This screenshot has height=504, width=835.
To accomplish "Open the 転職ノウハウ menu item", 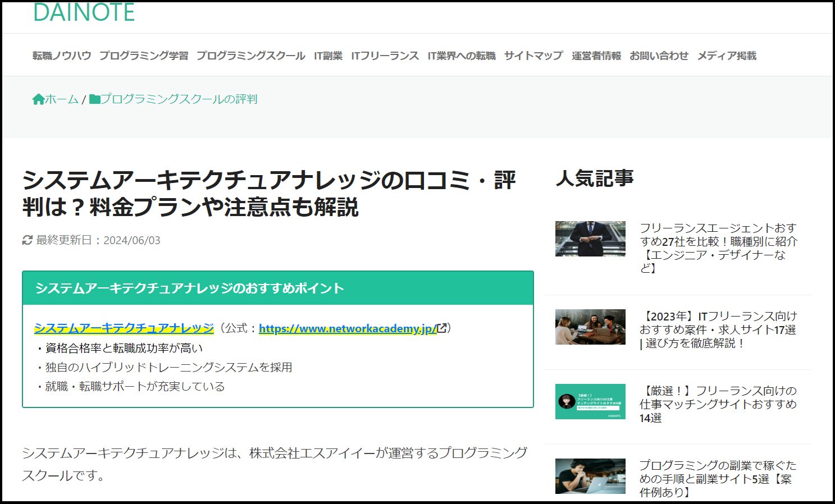I will pos(62,56).
